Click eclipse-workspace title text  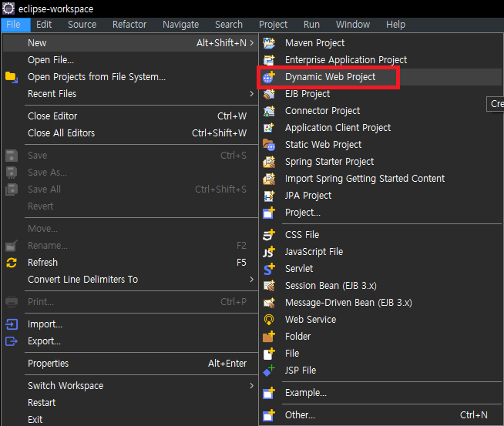pyautogui.click(x=56, y=9)
